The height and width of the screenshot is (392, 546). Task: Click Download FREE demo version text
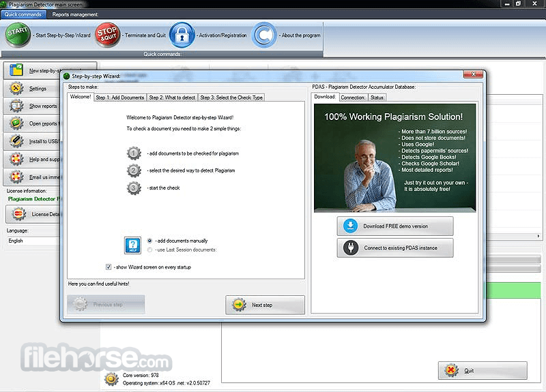396,226
